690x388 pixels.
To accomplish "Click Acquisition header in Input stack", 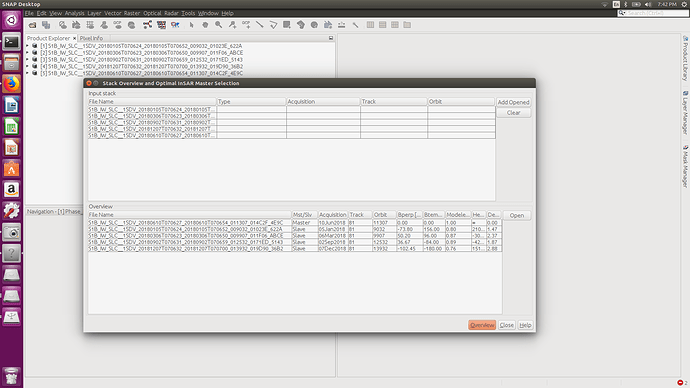I will pyautogui.click(x=323, y=102).
